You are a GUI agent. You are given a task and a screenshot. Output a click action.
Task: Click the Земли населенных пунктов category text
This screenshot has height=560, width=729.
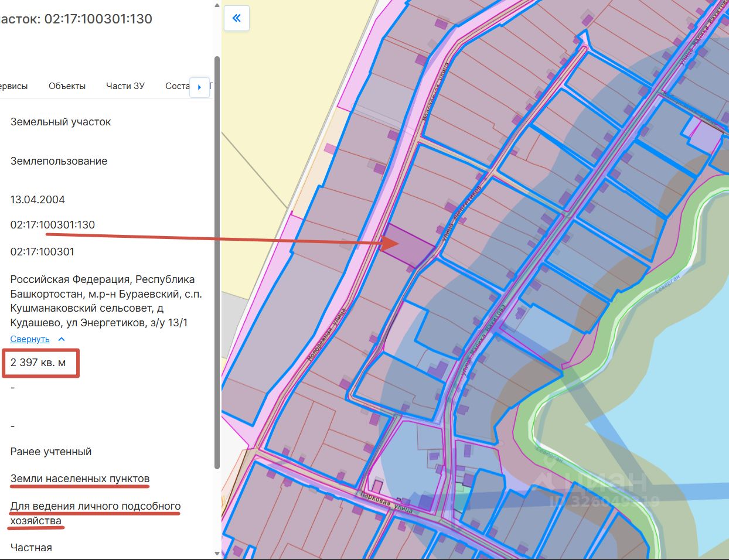tap(80, 479)
